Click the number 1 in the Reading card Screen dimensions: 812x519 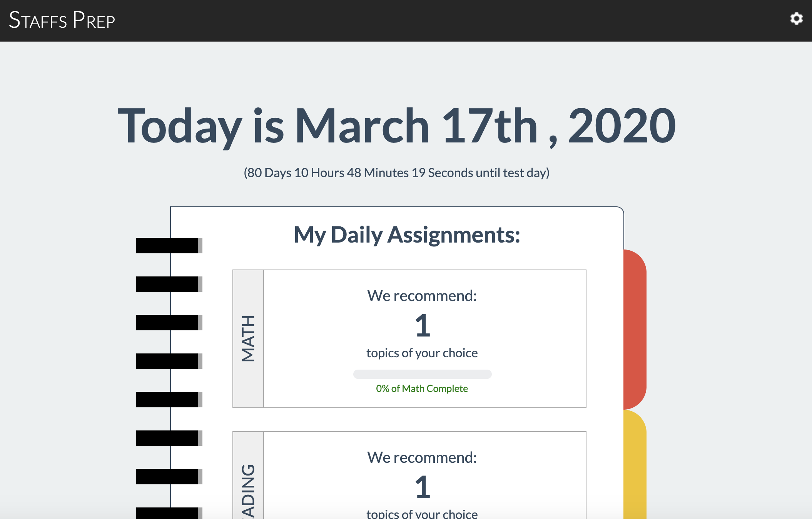point(422,487)
